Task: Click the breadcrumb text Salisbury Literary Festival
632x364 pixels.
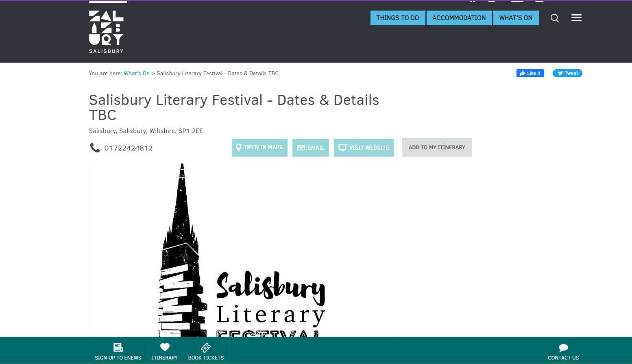Action: click(x=218, y=74)
